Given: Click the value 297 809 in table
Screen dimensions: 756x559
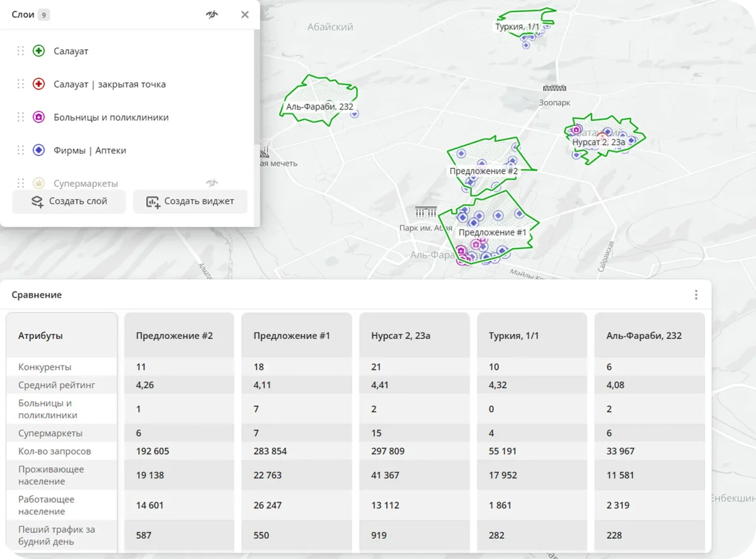Looking at the screenshot, I should [388, 451].
